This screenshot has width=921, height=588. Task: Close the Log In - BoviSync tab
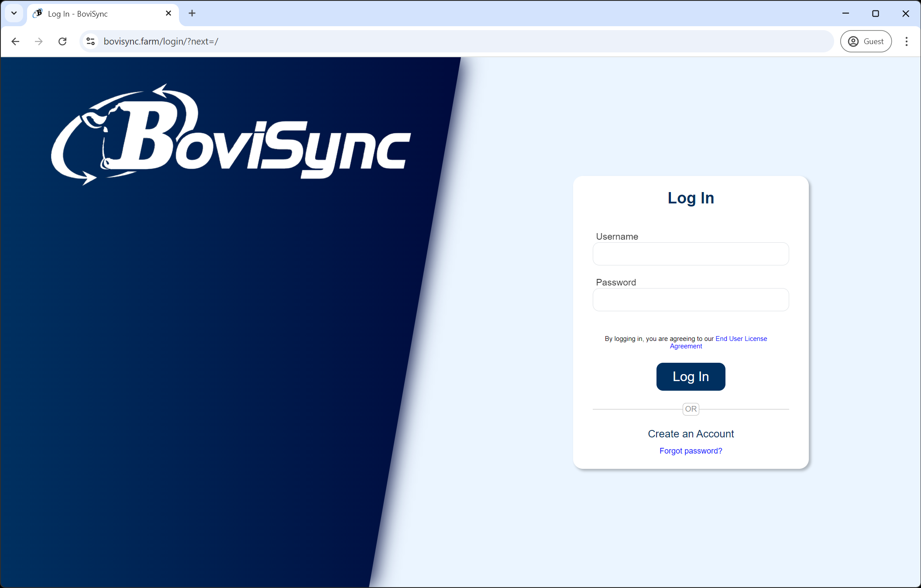pos(168,14)
